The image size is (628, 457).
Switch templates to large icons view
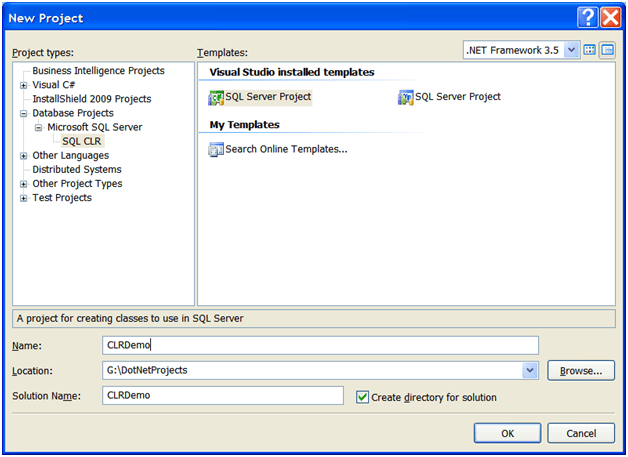pyautogui.click(x=590, y=50)
